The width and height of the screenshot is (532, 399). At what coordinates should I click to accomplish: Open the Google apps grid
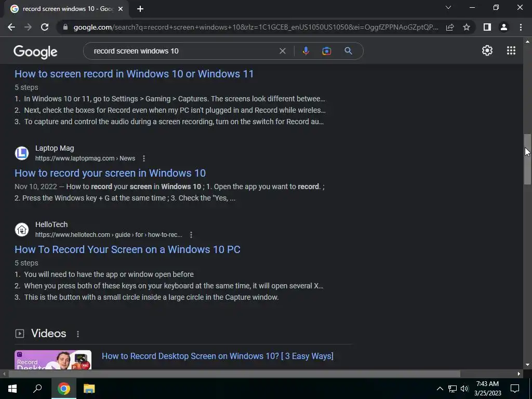(511, 50)
